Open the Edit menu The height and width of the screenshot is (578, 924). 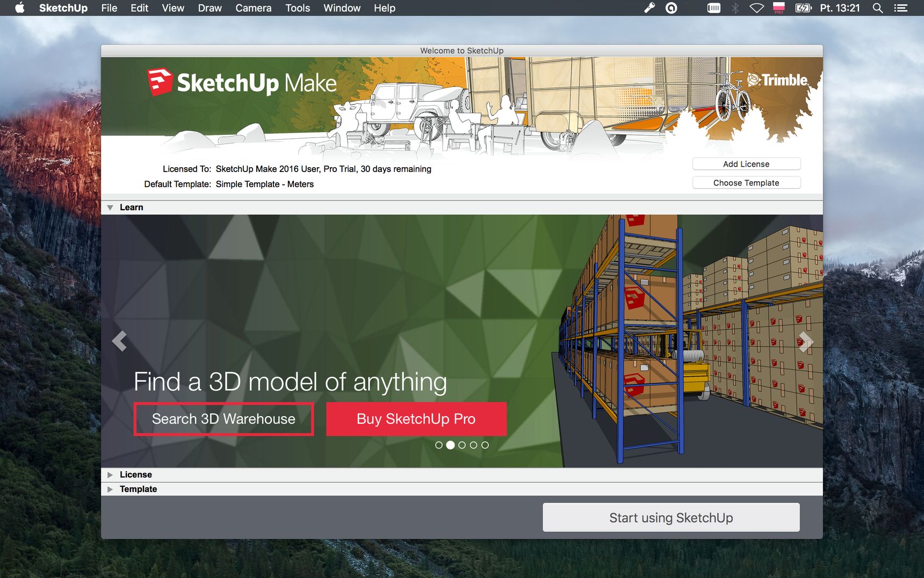click(139, 8)
